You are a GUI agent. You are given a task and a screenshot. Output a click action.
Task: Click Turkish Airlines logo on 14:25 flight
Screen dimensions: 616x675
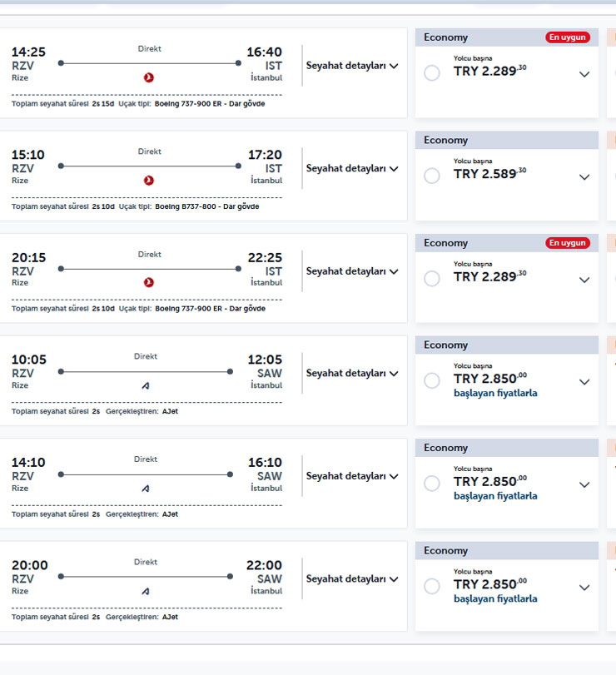(x=149, y=77)
